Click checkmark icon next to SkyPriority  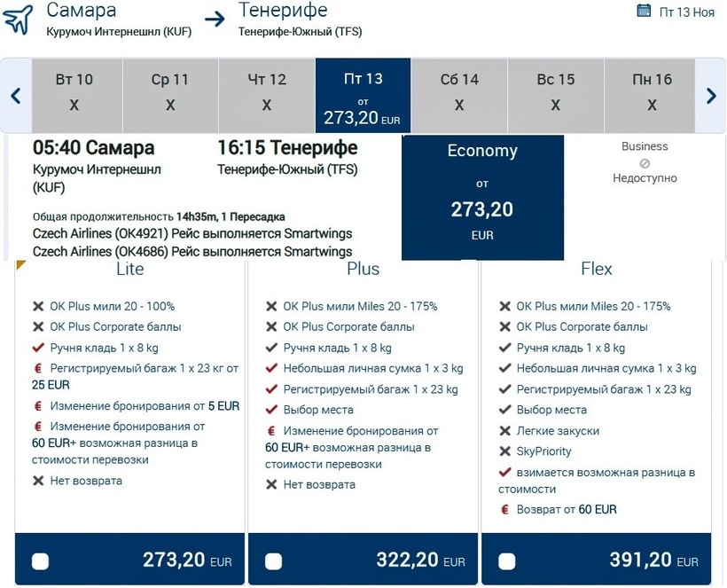pos(505,451)
